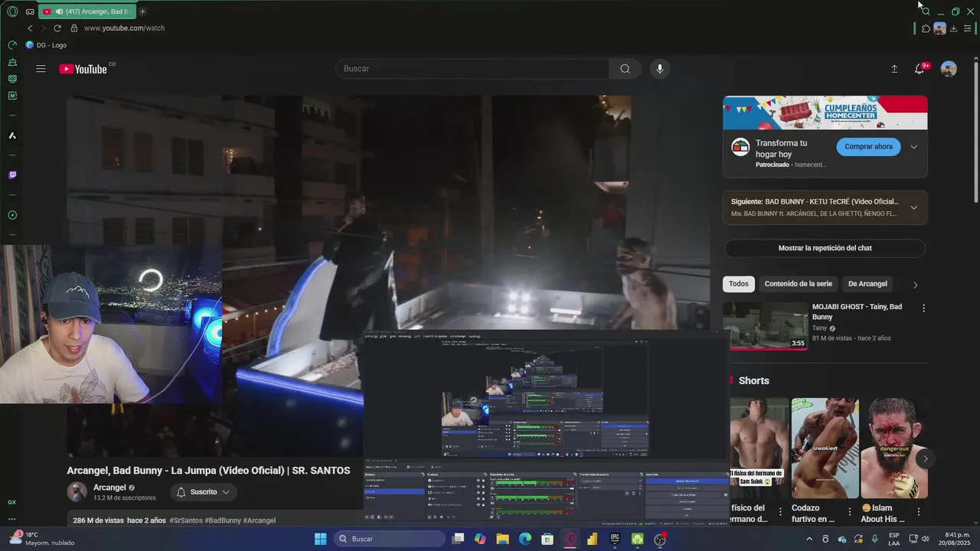The image size is (980, 551).
Task: Open the #Arcangel hashtag link
Action: pos(259,520)
